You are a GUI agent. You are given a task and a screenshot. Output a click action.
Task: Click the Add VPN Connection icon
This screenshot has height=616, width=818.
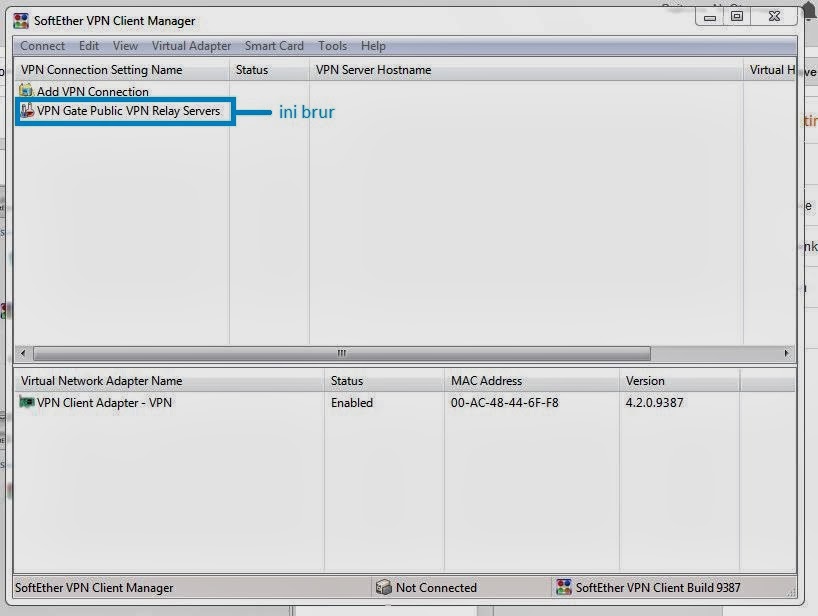click(26, 91)
